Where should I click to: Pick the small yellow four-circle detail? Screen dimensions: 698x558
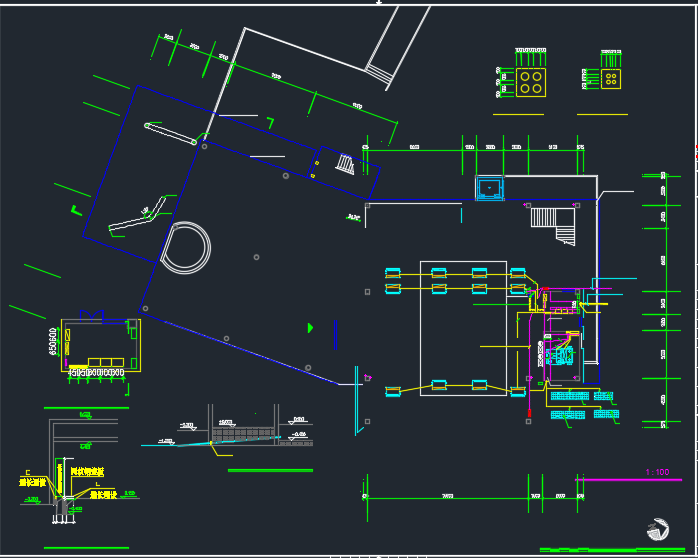click(x=611, y=79)
